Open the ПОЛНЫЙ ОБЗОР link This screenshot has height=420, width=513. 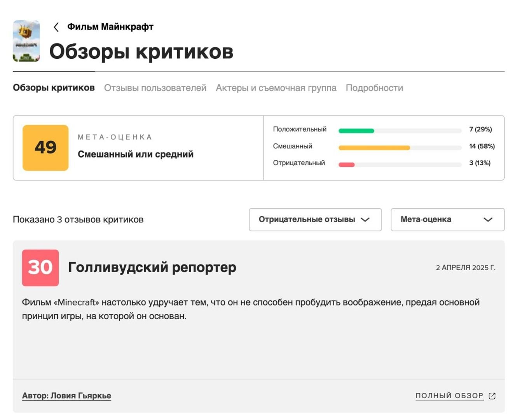[449, 396]
